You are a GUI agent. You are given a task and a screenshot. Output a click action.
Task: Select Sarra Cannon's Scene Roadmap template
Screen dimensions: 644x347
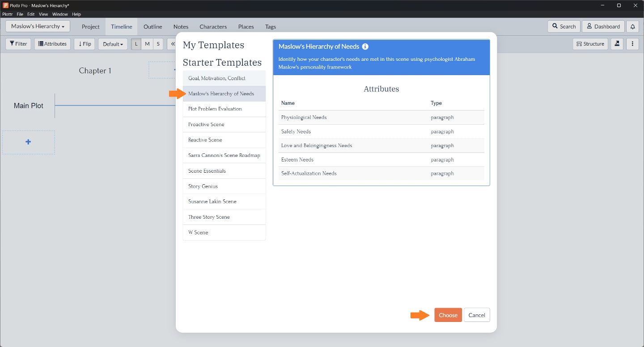[x=224, y=155]
